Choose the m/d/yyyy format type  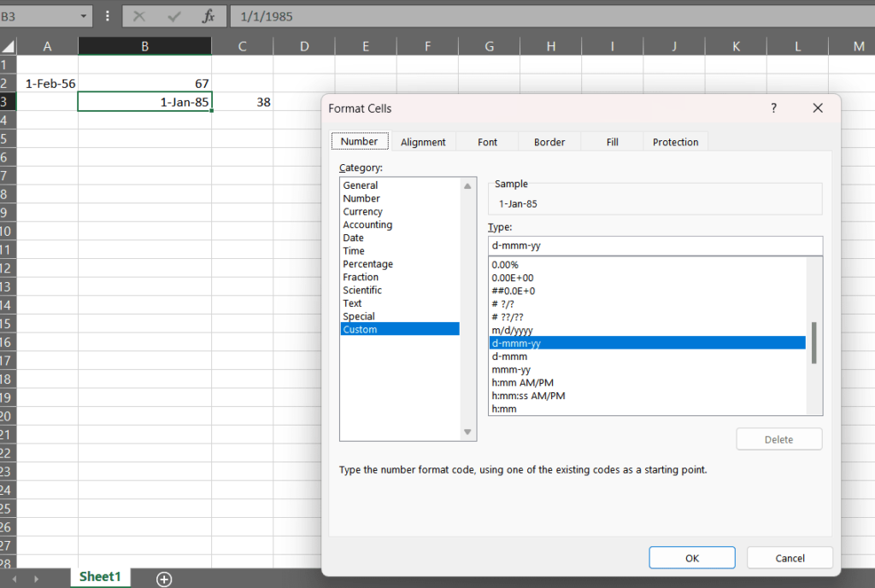648,330
